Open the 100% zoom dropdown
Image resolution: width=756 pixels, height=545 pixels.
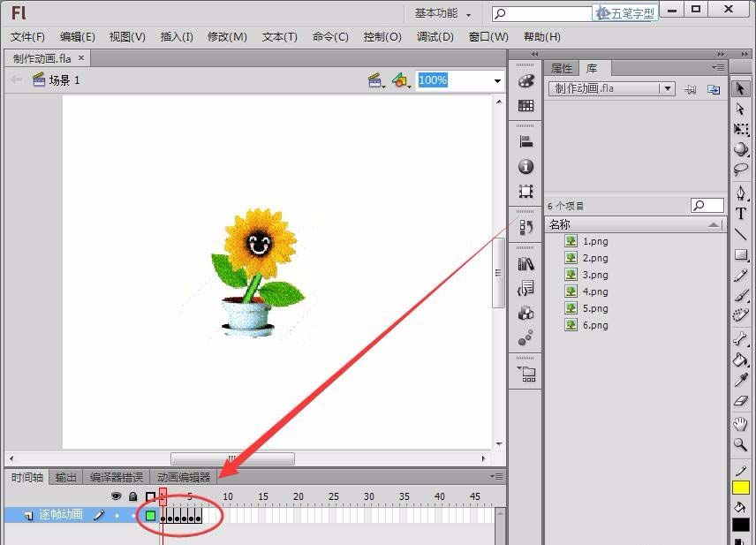point(495,80)
